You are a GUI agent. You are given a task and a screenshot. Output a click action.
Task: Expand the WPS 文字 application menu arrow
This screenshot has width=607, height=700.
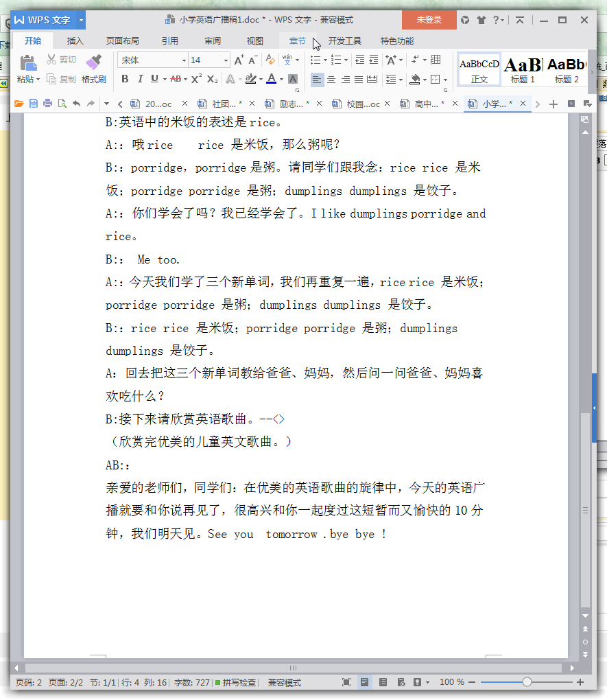81,20
